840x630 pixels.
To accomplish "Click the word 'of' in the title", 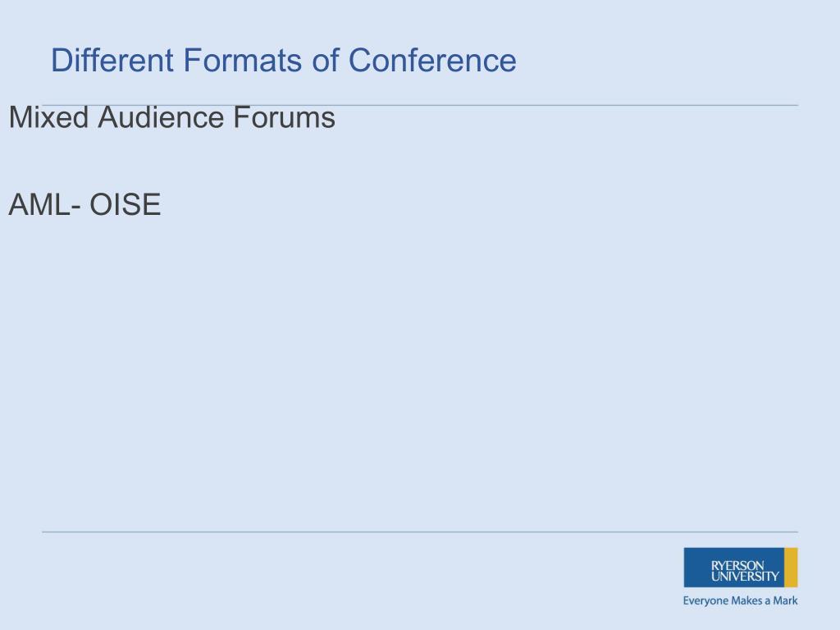I will (326, 59).
